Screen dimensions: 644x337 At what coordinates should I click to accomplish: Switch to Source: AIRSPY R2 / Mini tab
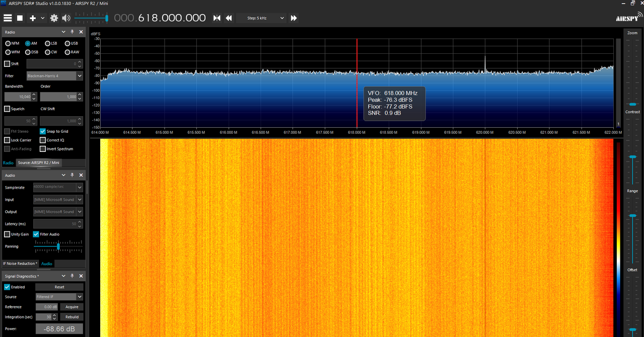[39, 162]
